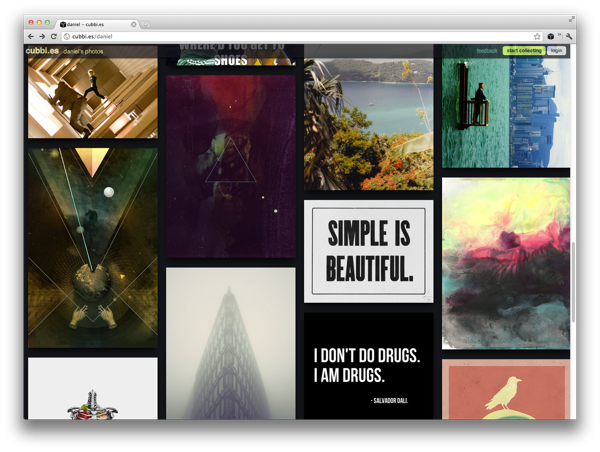Open the feedback link

coord(486,50)
